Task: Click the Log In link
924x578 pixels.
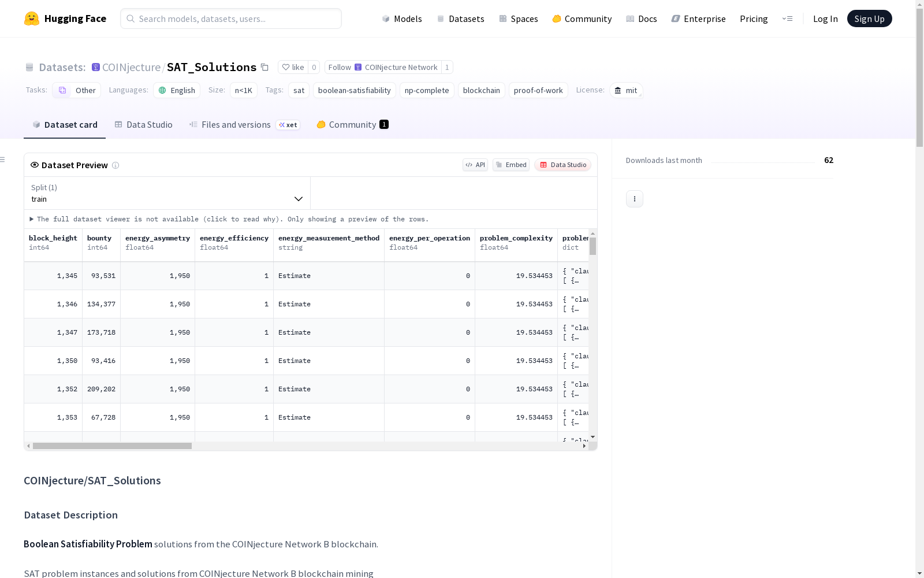Action: click(825, 18)
